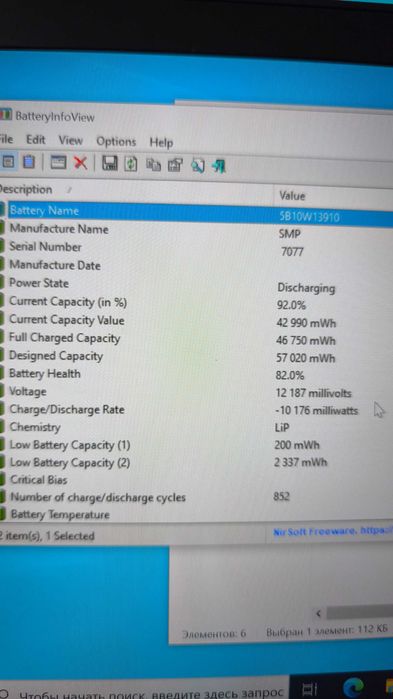Select the Charge/Discharge Rate row
The width and height of the screenshot is (393, 699).
pos(196,410)
